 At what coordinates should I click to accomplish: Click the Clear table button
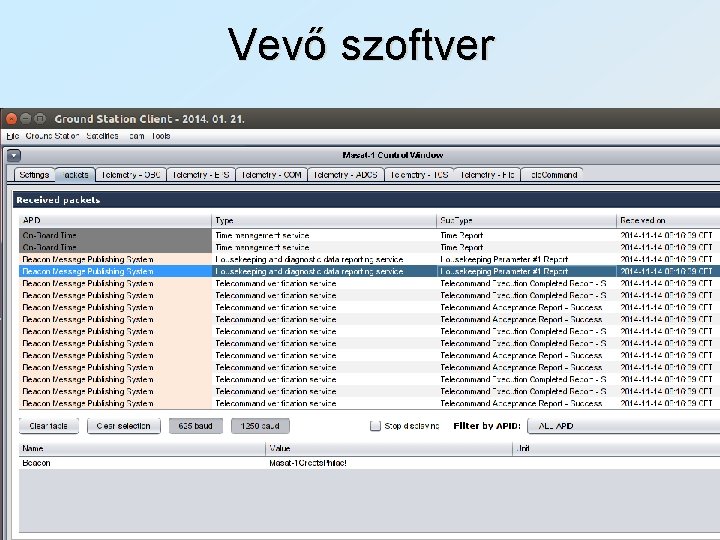click(x=49, y=426)
